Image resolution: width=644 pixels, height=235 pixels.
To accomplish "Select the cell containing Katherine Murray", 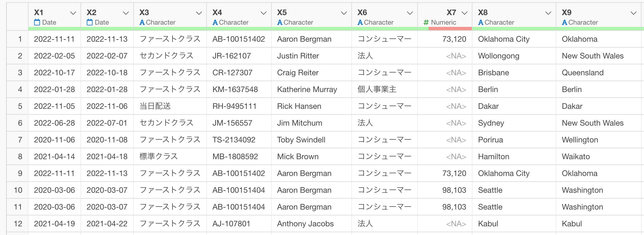I will pyautogui.click(x=307, y=90).
